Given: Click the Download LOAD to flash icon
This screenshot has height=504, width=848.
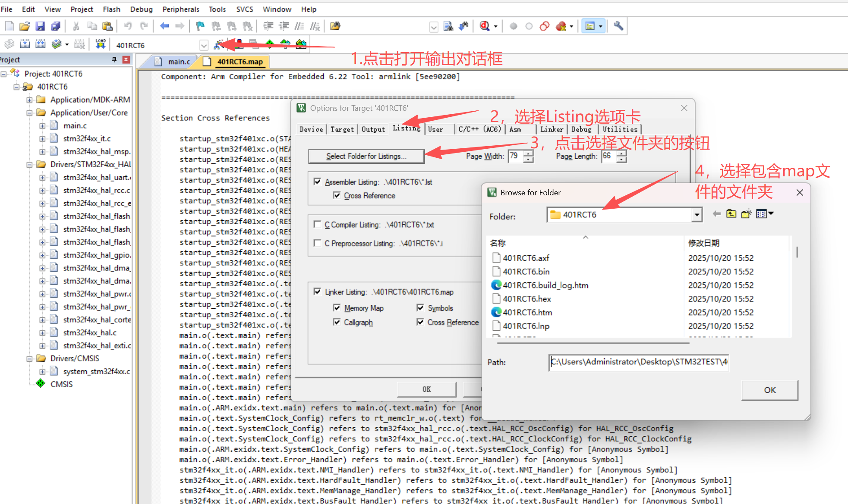Looking at the screenshot, I should pos(100,44).
